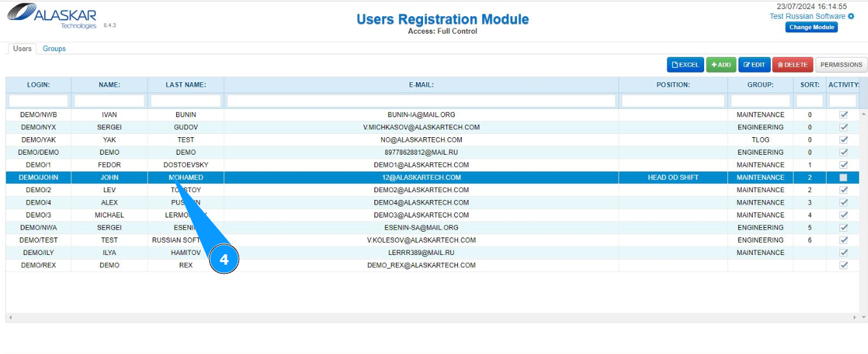The image size is (868, 354).
Task: Click horizontal scrollbar right arrow
Action: 856,318
